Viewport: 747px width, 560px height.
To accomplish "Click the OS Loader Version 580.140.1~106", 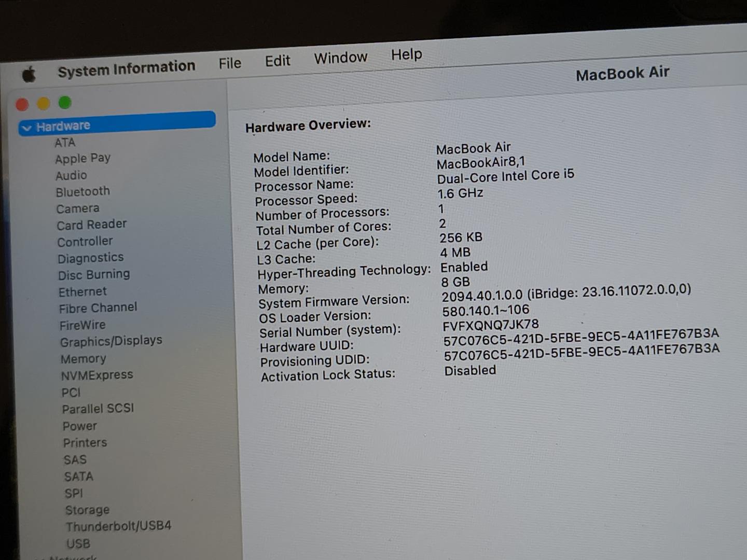I will tap(486, 311).
